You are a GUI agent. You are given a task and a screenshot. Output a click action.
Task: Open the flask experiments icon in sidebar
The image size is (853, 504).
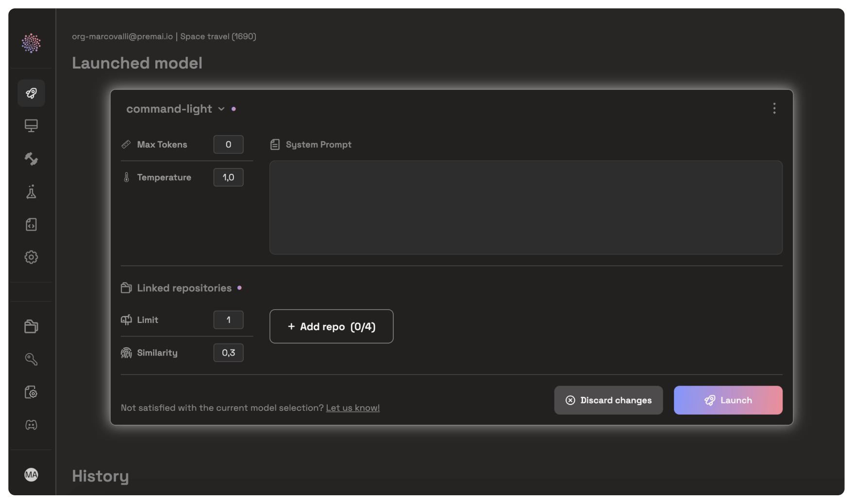pyautogui.click(x=31, y=192)
